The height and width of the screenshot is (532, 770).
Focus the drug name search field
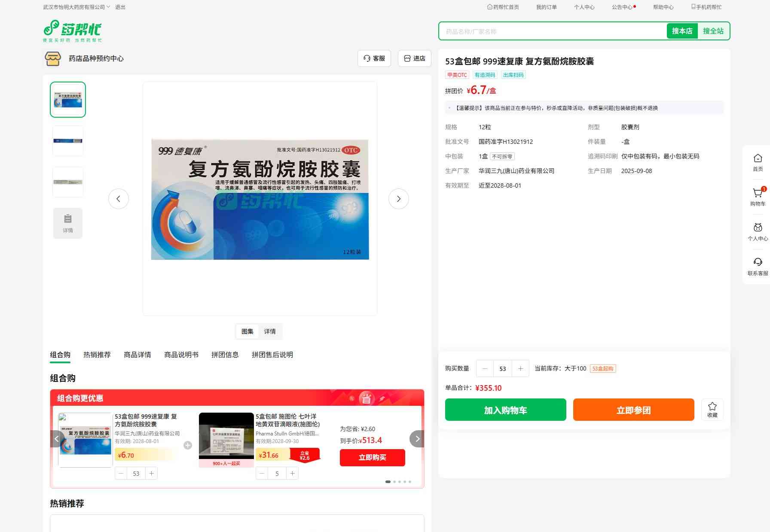coord(553,31)
